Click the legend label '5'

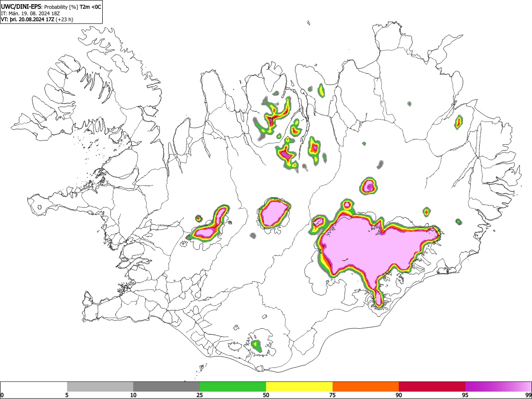tap(67, 395)
